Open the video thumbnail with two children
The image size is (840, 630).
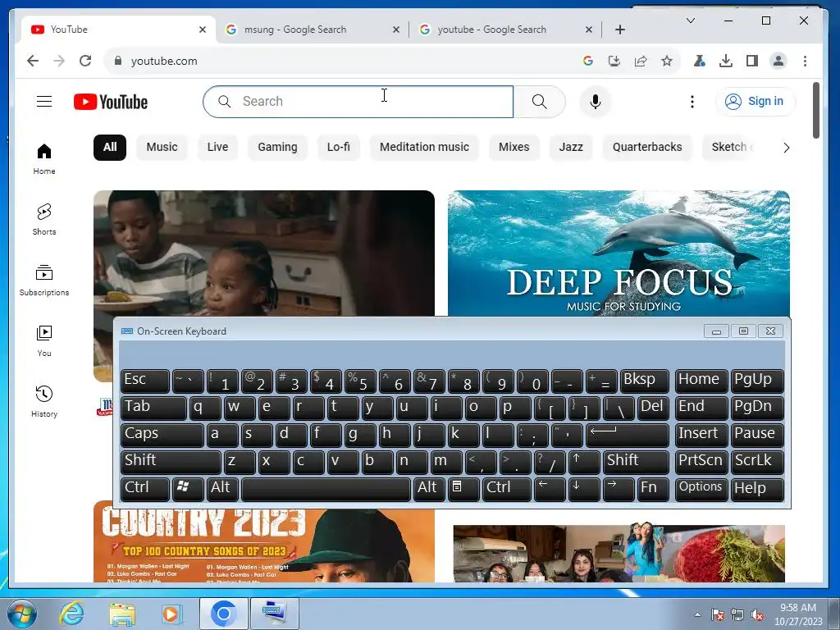264,253
